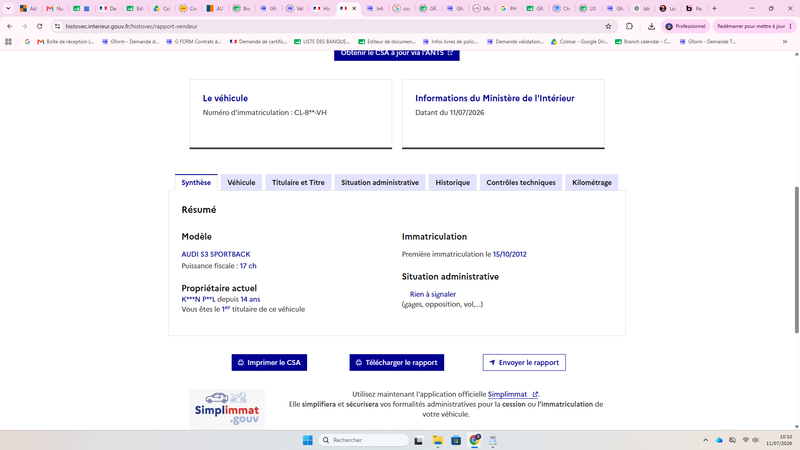Go back with the back arrow
The height and width of the screenshot is (450, 800).
point(10,26)
